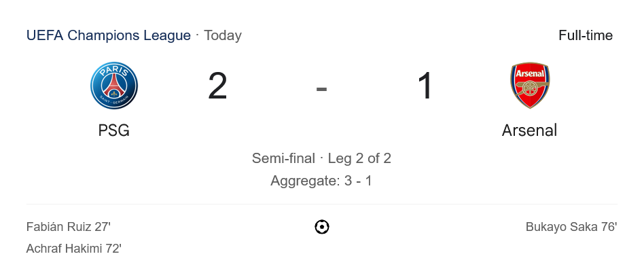Click the Today date label
This screenshot has width=644, height=269.
[223, 35]
